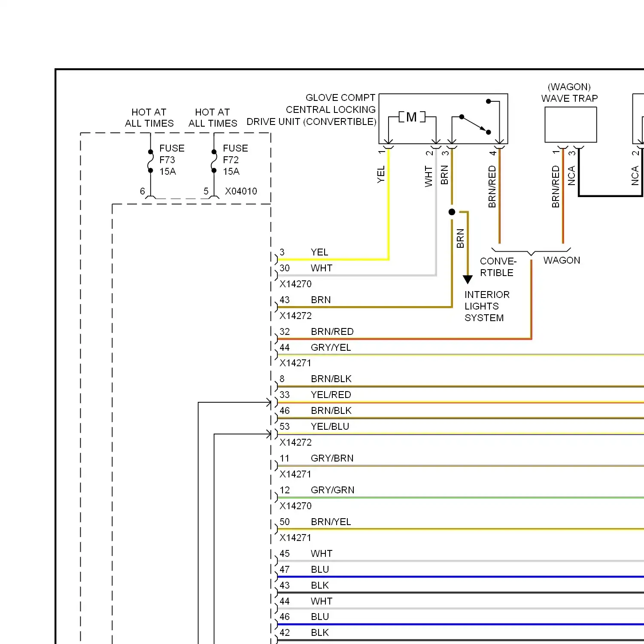Screen dimensions: 644x644
Task: Click the WAVE TRAP component box
Action: pyautogui.click(x=571, y=125)
